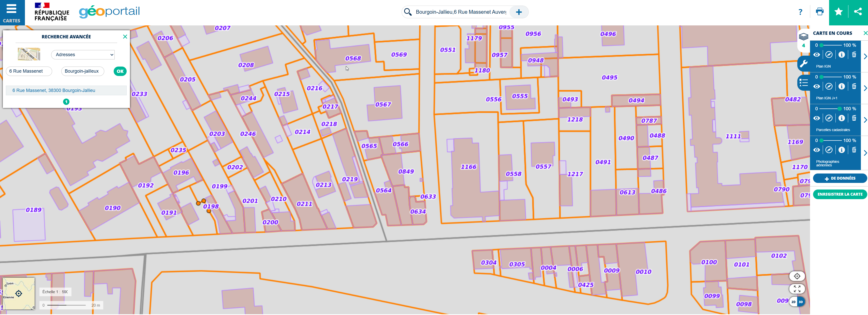Close the Recherche avancée panel
Image resolution: width=868 pixels, height=315 pixels.
[x=125, y=37]
